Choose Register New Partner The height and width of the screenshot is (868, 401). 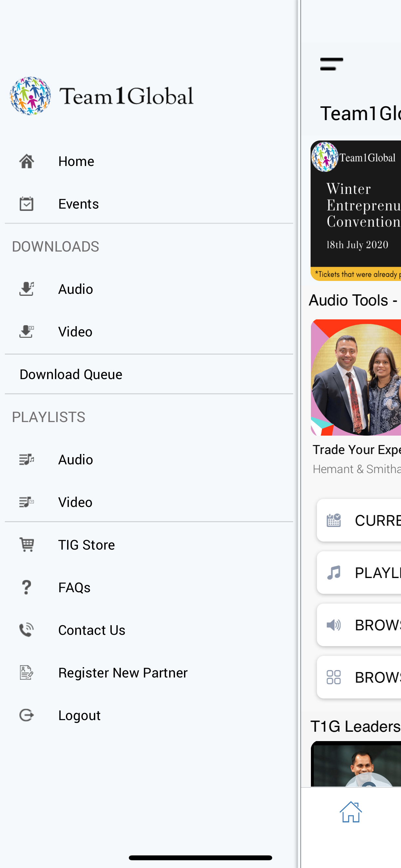click(149, 673)
